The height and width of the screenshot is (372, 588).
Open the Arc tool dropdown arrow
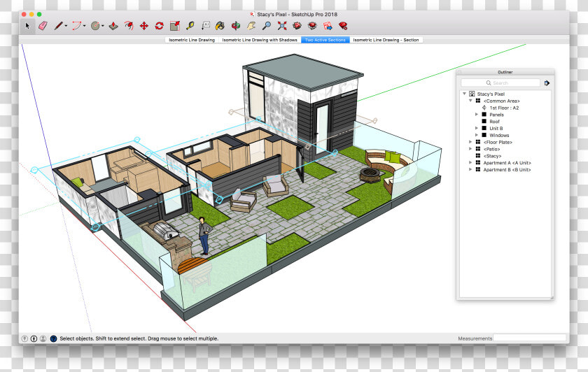click(x=85, y=27)
